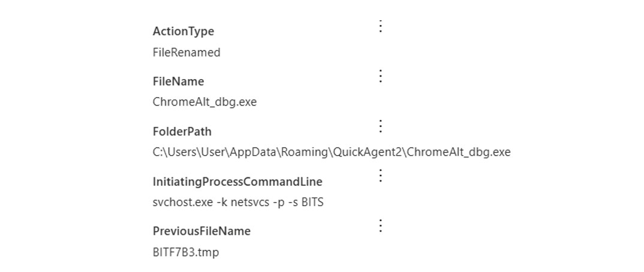Open the PreviousFileName three-dot menu

tap(380, 226)
